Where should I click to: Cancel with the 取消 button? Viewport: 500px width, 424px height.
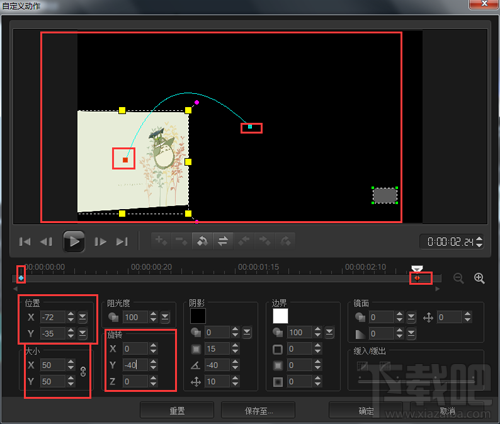(447, 411)
